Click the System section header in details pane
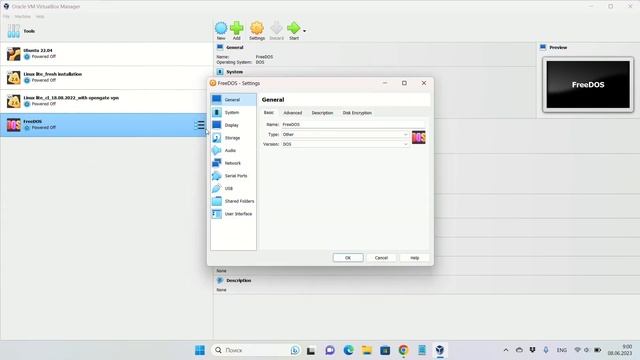The height and width of the screenshot is (360, 640). coord(234,72)
